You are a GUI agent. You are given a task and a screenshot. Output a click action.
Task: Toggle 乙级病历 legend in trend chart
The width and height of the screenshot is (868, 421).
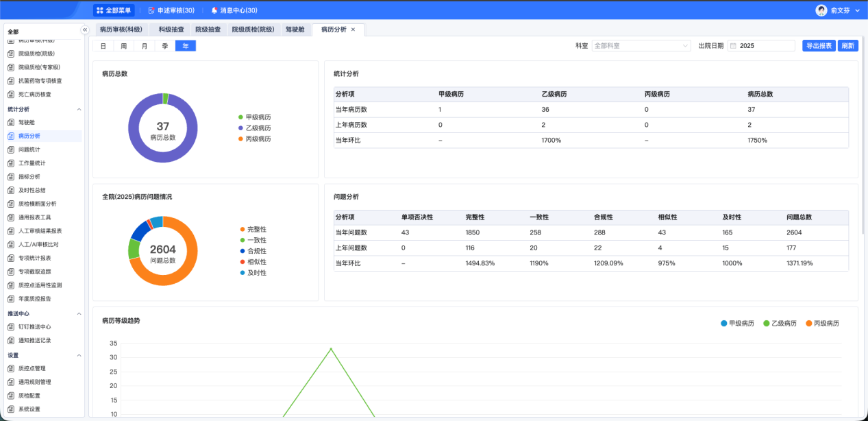(x=780, y=323)
